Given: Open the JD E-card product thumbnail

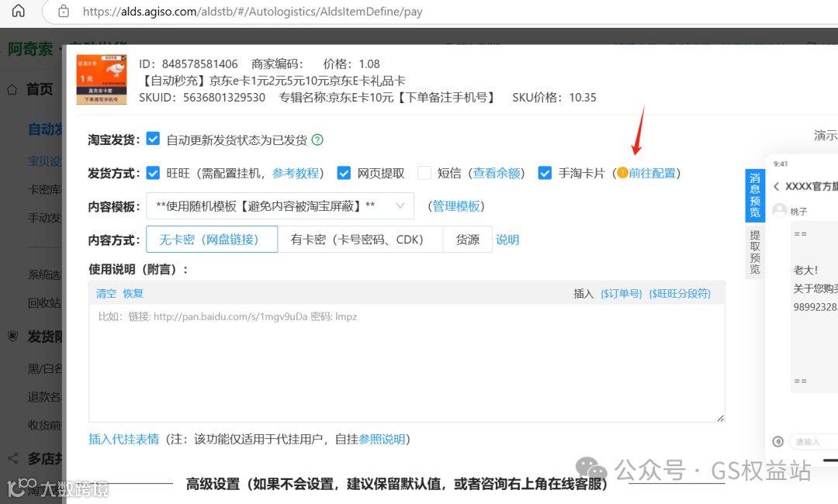Looking at the screenshot, I should 102,79.
